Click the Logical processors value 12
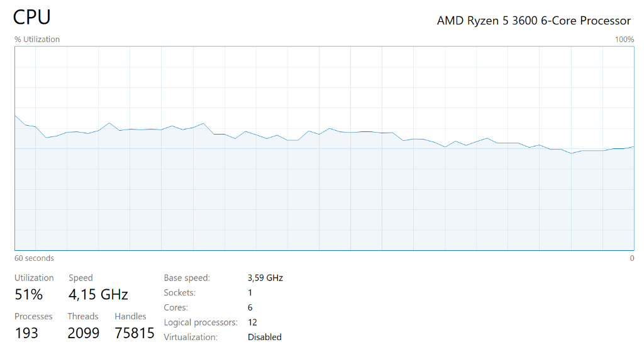 click(252, 322)
